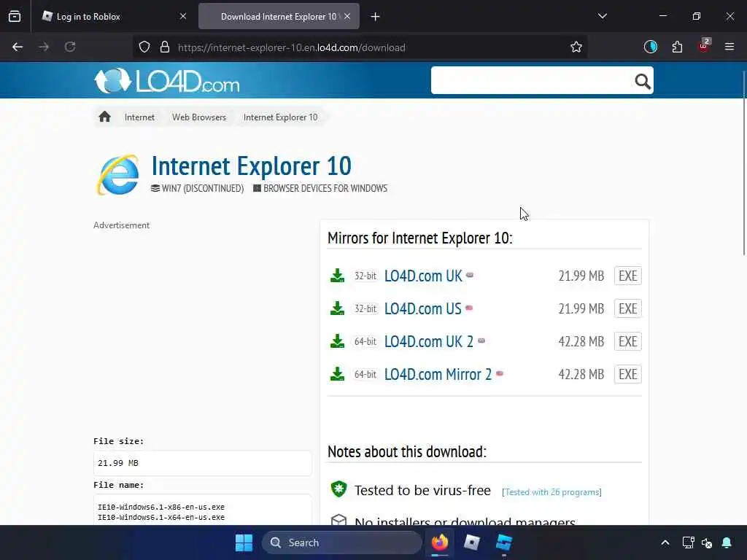Image resolution: width=747 pixels, height=560 pixels.
Task: Open Roblox Player from the taskbar
Action: click(472, 542)
